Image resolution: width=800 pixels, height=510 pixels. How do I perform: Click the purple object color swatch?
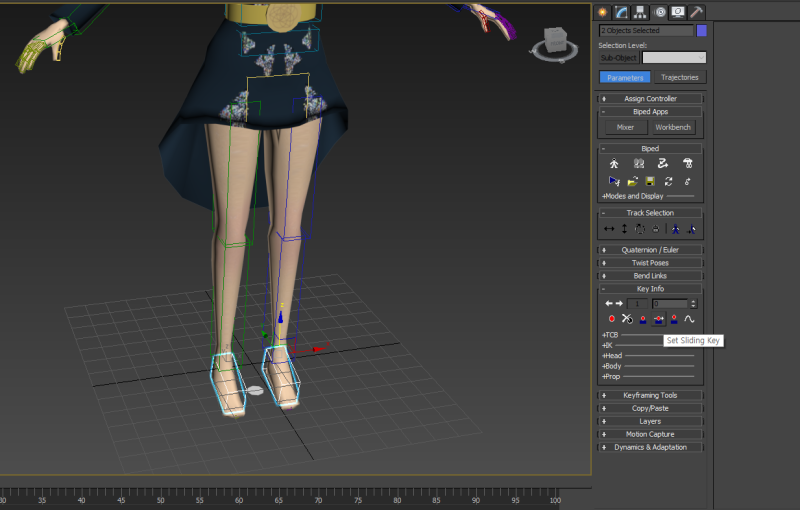pyautogui.click(x=702, y=31)
